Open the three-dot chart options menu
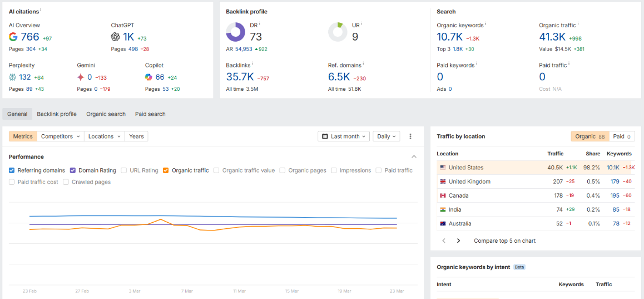Screen dimensions: 644x299 point(410,136)
